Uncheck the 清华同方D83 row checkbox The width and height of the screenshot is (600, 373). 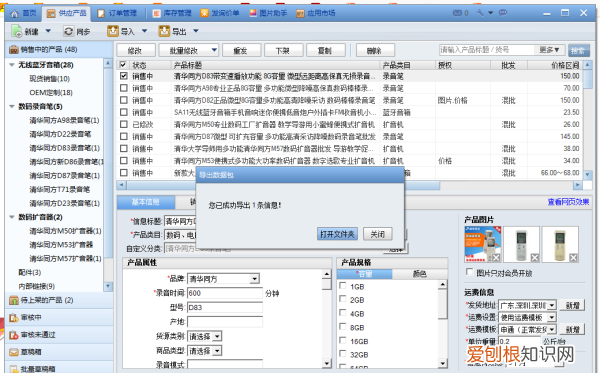pos(124,76)
